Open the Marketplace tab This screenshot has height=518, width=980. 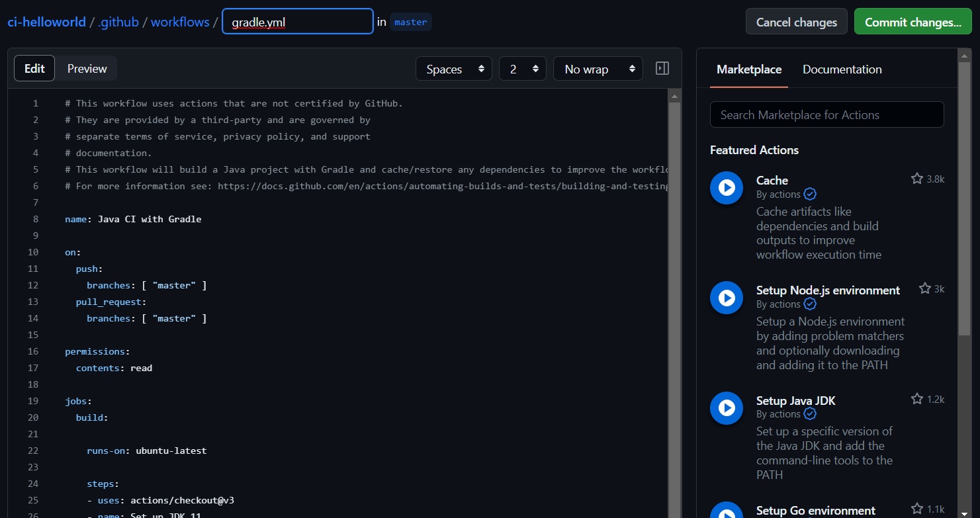pos(749,69)
